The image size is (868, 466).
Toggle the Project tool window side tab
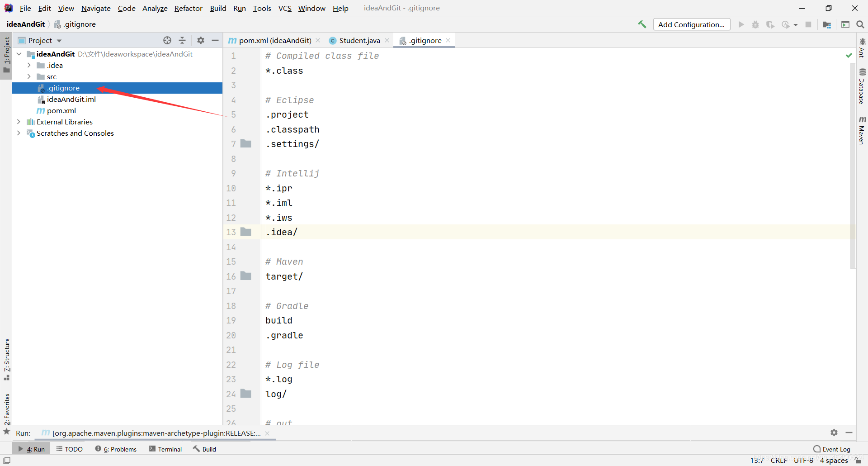click(x=6, y=55)
